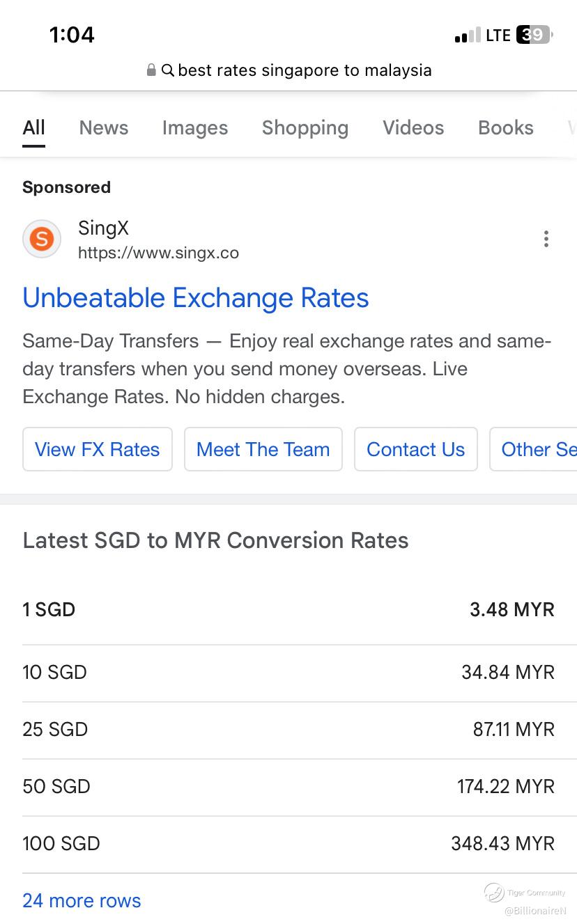577x924 pixels.
Task: Click the Contact Us button
Action: (416, 450)
